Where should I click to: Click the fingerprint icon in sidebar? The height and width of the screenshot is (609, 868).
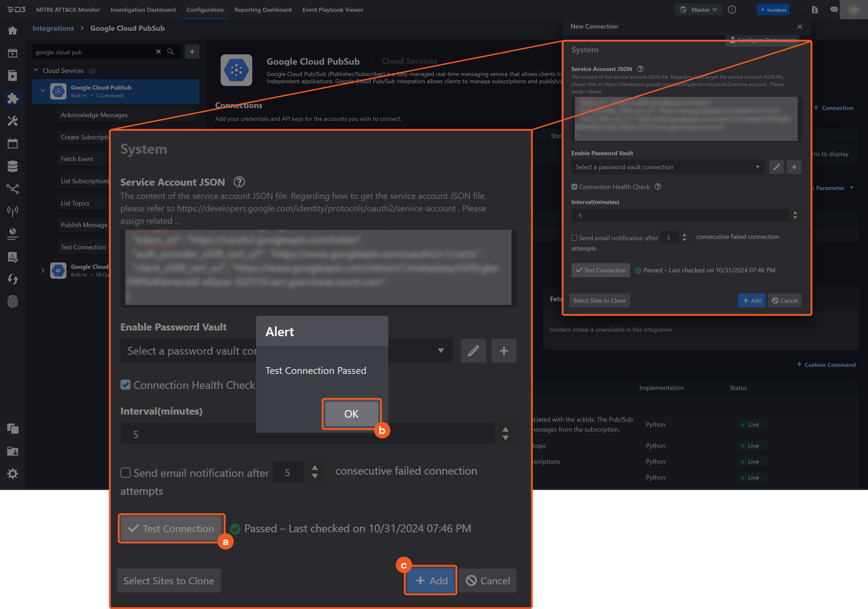[12, 302]
